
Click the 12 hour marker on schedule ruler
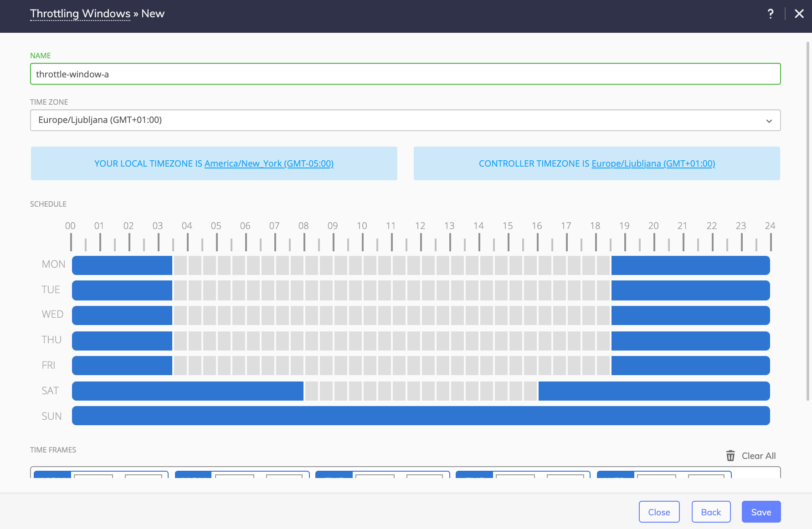tap(420, 226)
